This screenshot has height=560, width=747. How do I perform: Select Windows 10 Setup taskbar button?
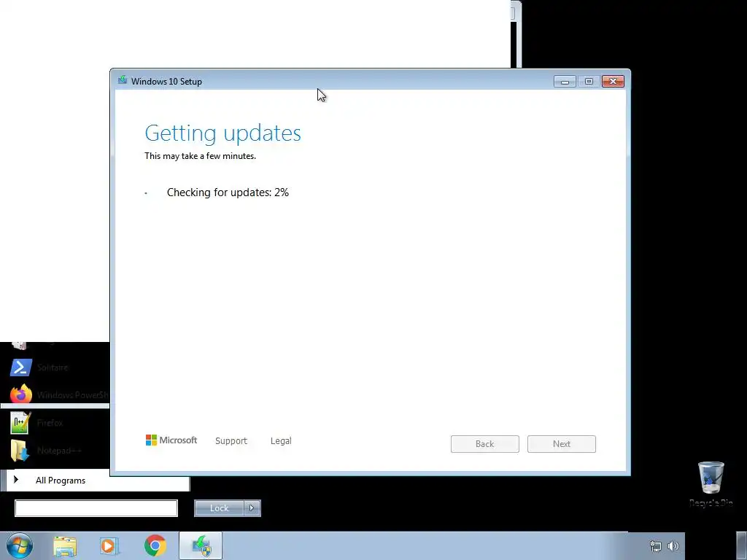tap(201, 545)
